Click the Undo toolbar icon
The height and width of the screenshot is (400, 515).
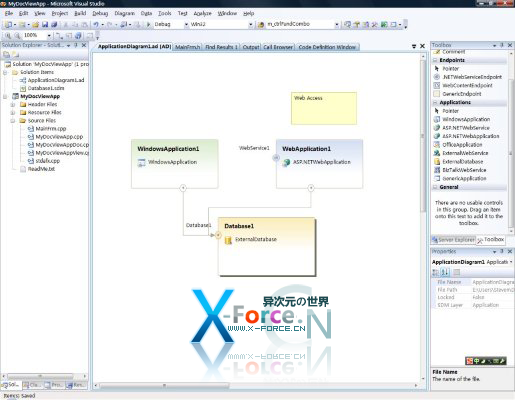point(96,24)
